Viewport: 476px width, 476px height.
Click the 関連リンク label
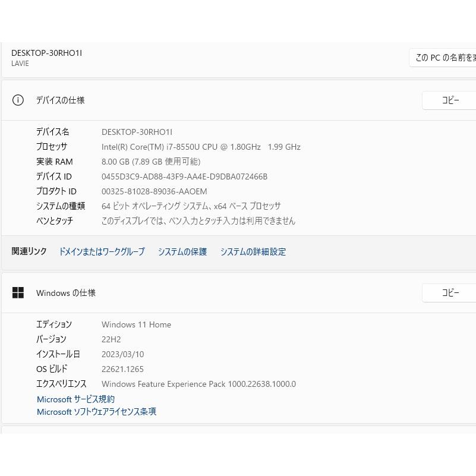pos(29,251)
